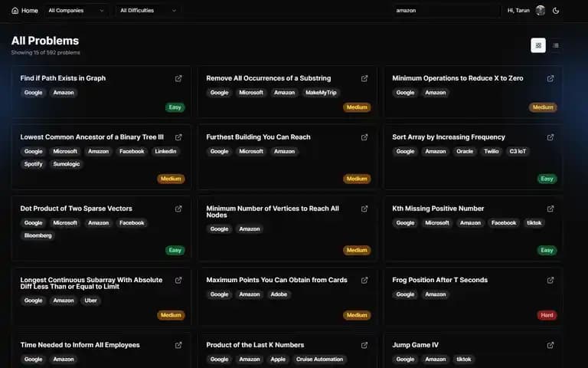This screenshot has width=588, height=368.
Task: Open Kth Missing Positive Number problem
Action: click(438, 209)
